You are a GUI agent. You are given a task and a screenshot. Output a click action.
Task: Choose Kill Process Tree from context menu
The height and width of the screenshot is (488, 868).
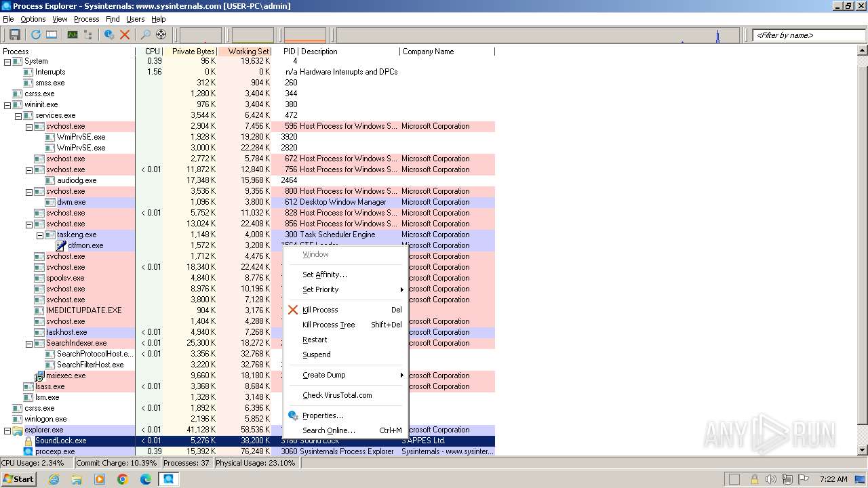coord(345,325)
